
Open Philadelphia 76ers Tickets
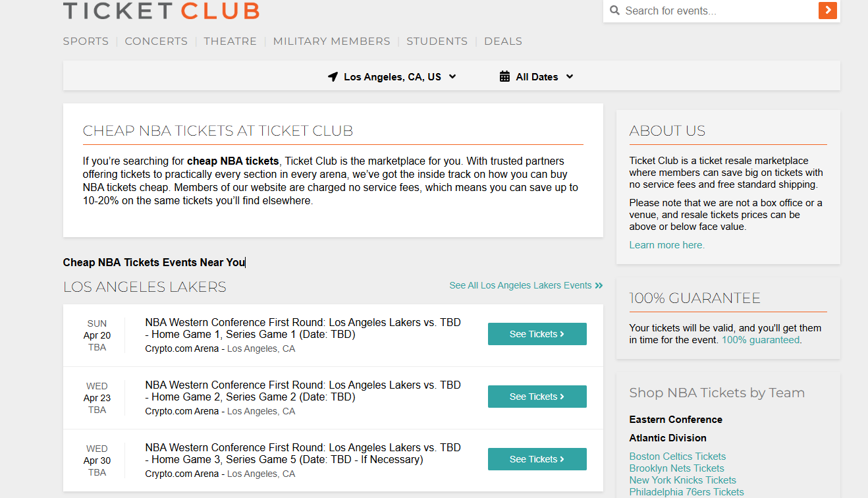point(686,492)
